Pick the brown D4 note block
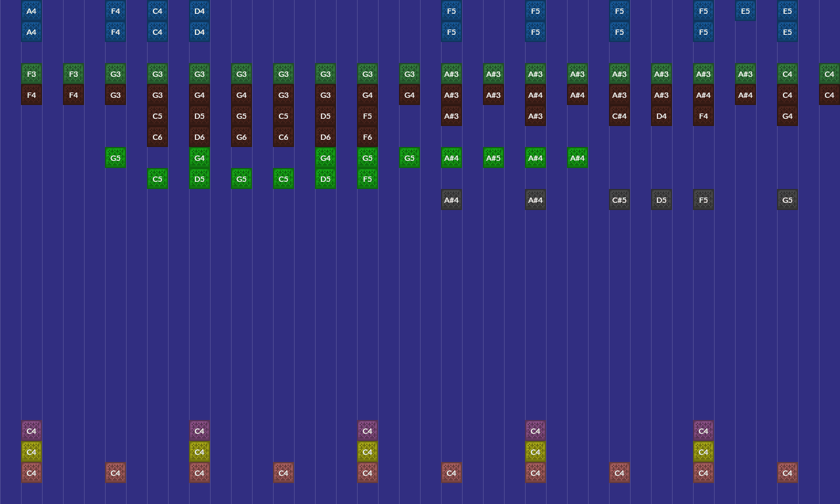Image resolution: width=840 pixels, height=504 pixels. (x=661, y=115)
